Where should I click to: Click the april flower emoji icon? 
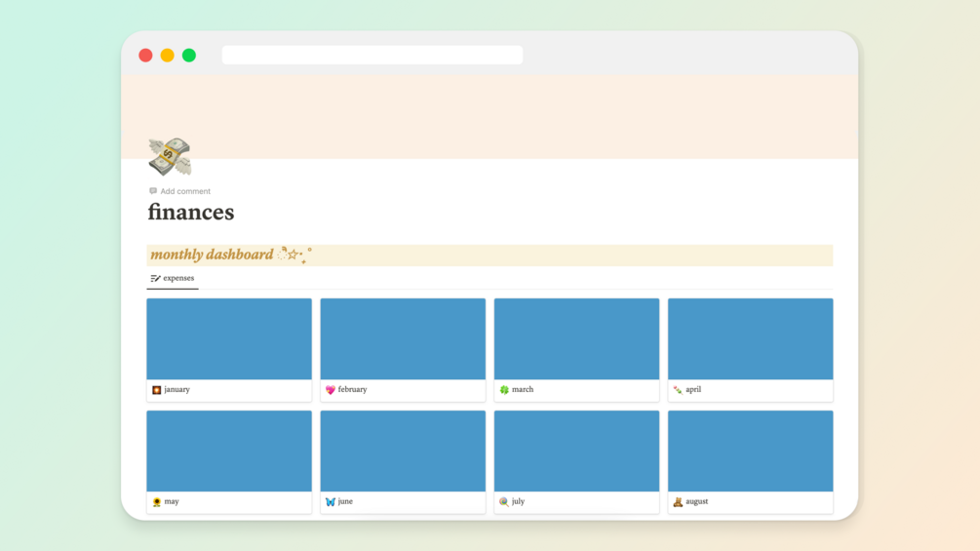click(678, 390)
